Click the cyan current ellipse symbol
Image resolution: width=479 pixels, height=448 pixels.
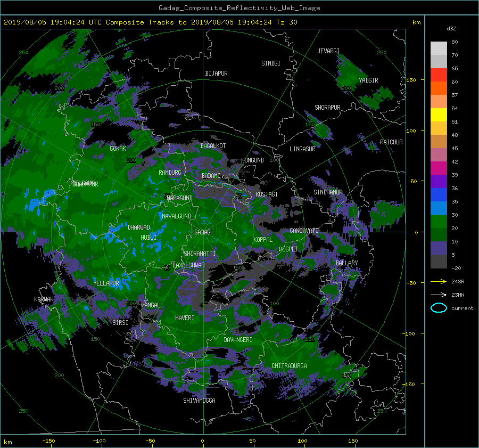[439, 308]
